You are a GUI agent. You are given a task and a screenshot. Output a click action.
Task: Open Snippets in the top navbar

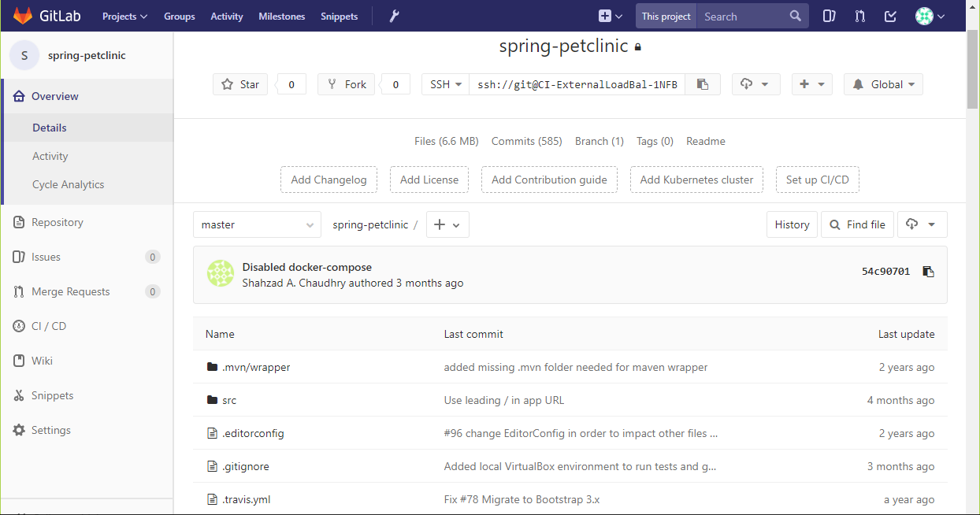click(340, 16)
